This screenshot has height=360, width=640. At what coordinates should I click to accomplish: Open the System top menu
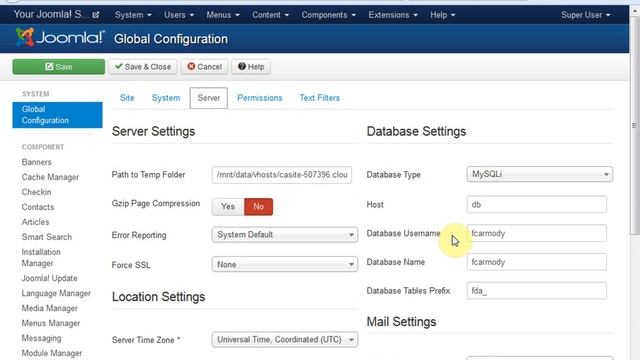[133, 15]
